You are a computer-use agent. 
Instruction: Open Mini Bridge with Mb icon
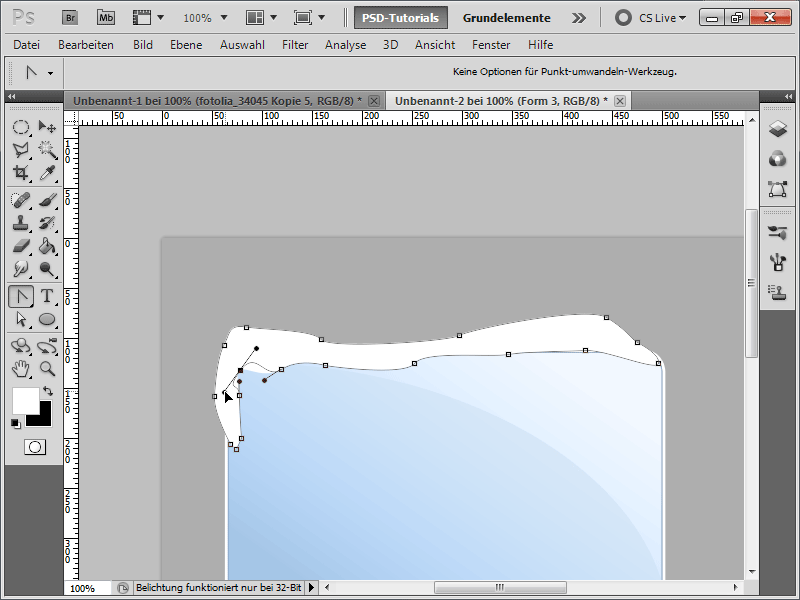106,18
